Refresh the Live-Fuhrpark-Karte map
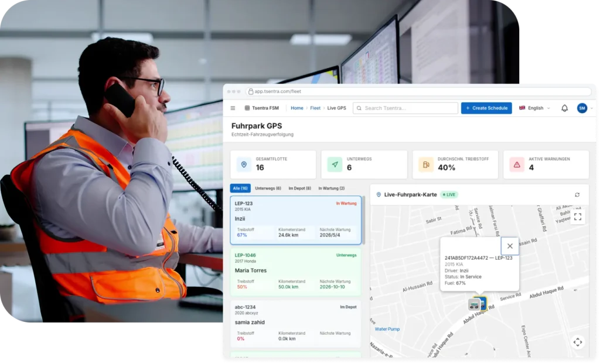 coord(577,195)
